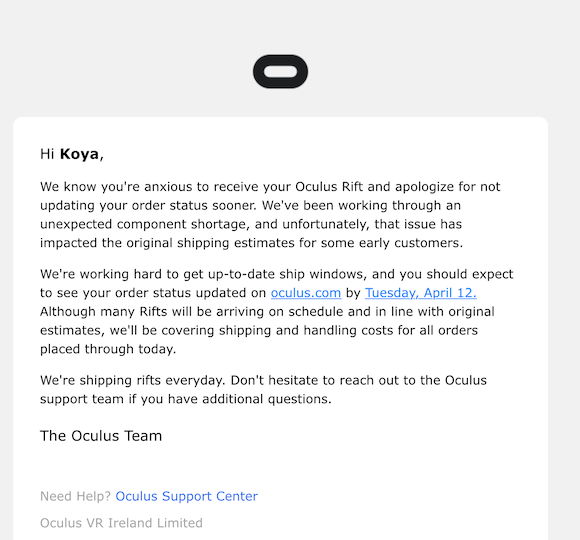Screen dimensions: 580x540
Task: Click the phrase original shipping estimates
Action: click(x=216, y=243)
